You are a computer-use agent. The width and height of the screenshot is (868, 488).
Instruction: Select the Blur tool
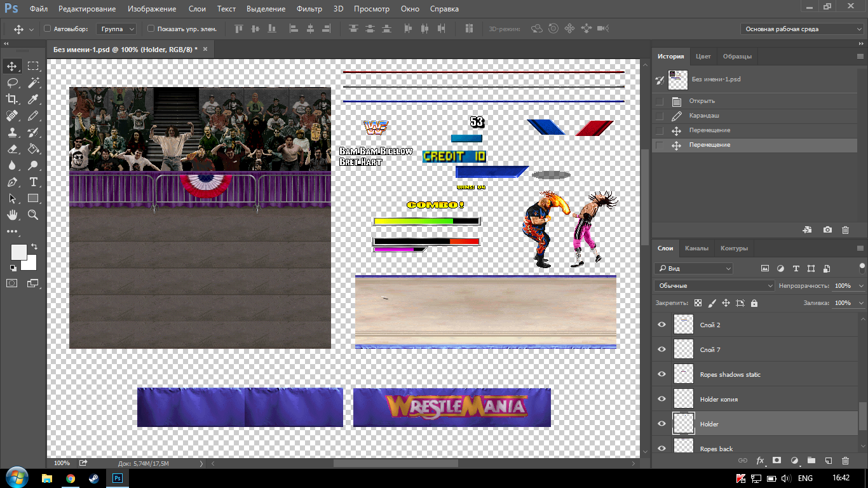point(12,165)
